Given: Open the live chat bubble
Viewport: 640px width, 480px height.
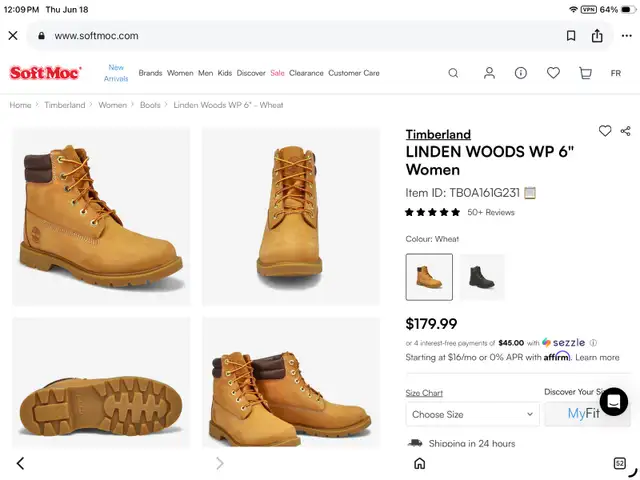Looking at the screenshot, I should pyautogui.click(x=613, y=402).
